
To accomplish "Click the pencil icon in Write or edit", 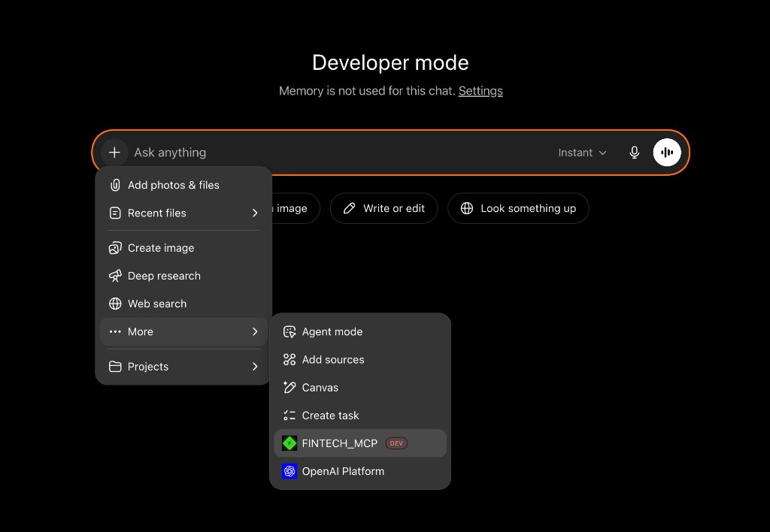I will 349,209.
